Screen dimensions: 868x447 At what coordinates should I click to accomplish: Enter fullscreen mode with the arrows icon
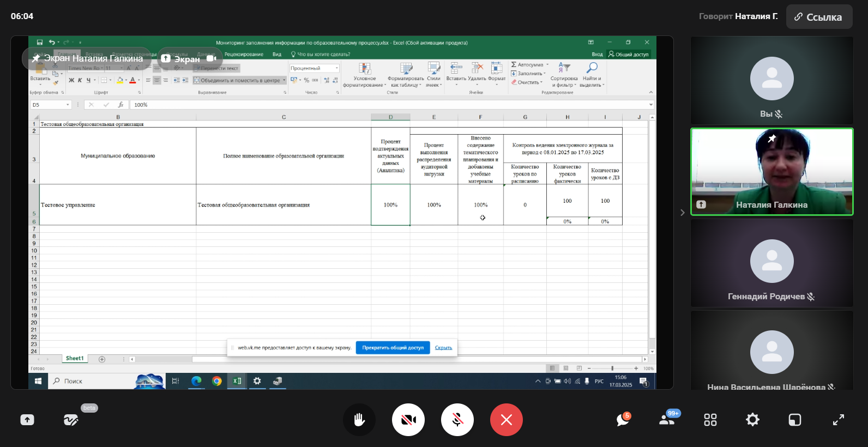pos(838,420)
